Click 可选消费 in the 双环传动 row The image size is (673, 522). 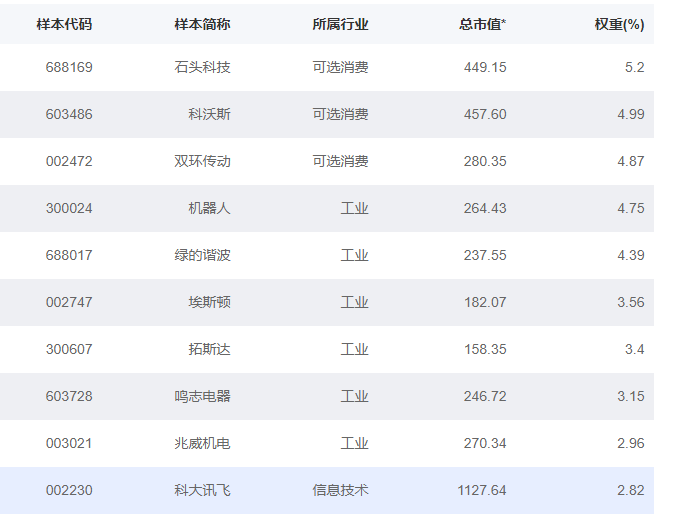pos(340,161)
